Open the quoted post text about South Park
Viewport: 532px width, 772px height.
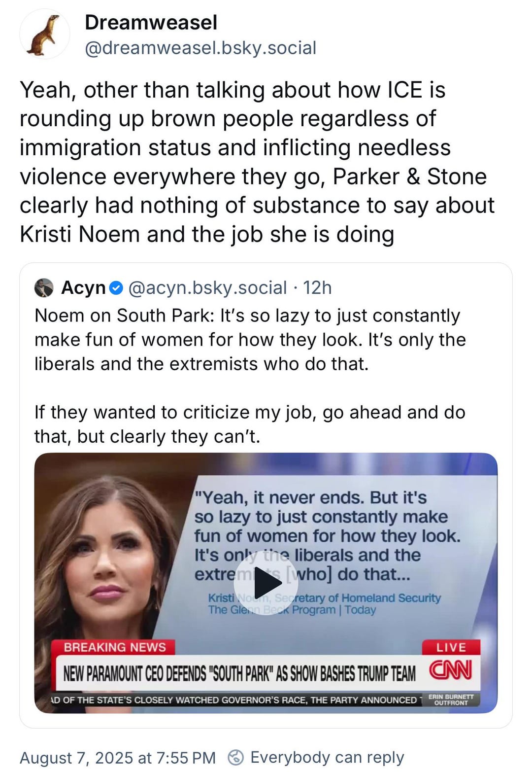250,376
